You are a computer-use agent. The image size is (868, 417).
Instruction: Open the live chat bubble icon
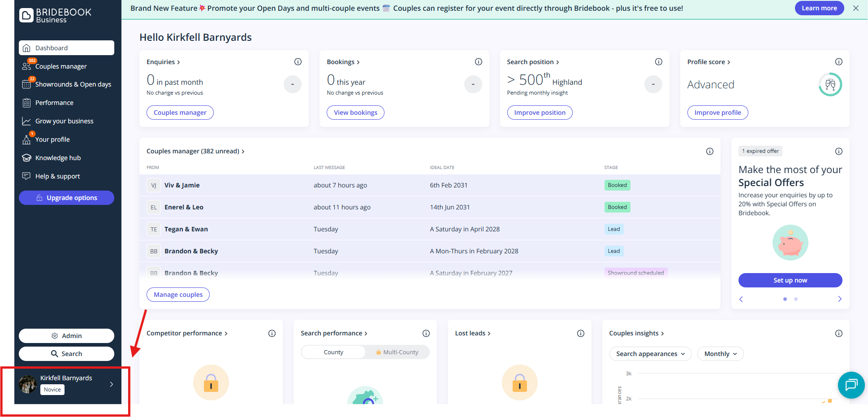(x=851, y=385)
